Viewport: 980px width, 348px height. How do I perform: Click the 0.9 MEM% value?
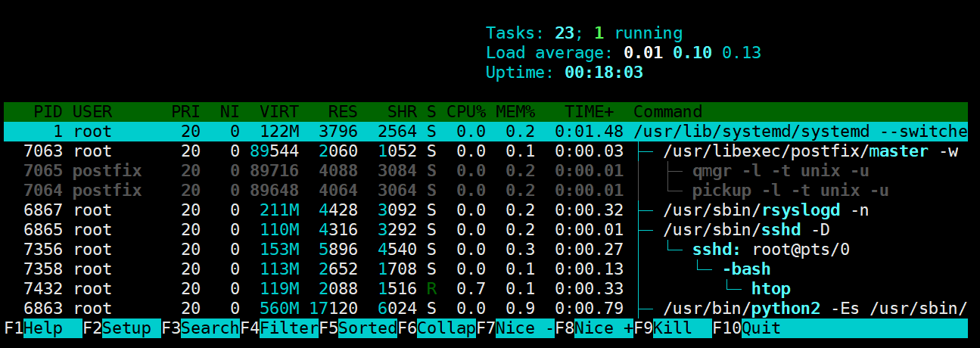[x=520, y=309]
